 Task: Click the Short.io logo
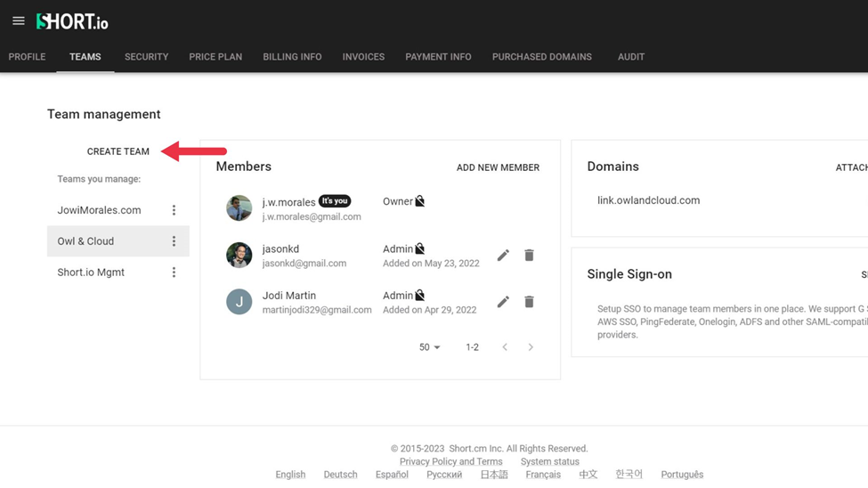click(x=72, y=21)
